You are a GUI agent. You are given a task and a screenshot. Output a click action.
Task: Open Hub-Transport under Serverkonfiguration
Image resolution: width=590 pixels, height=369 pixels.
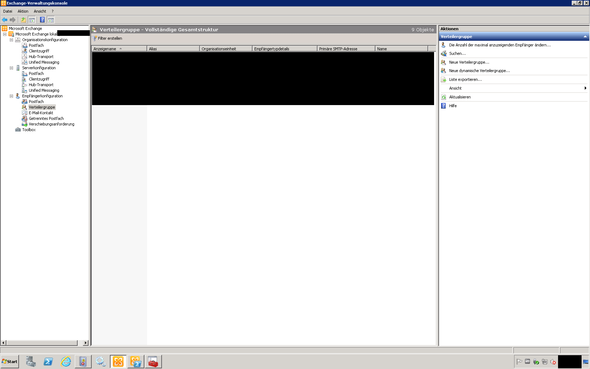(41, 85)
